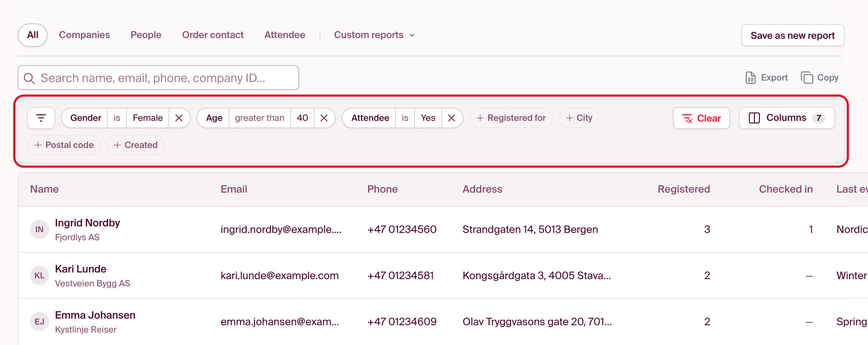
Task: Sort by the Email column header
Action: pyautogui.click(x=234, y=189)
